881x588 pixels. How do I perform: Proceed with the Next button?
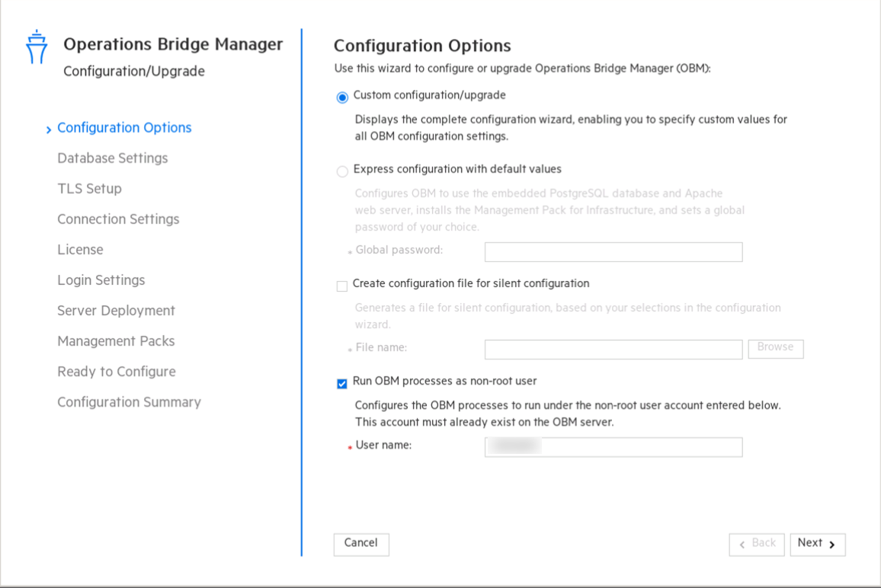point(818,544)
